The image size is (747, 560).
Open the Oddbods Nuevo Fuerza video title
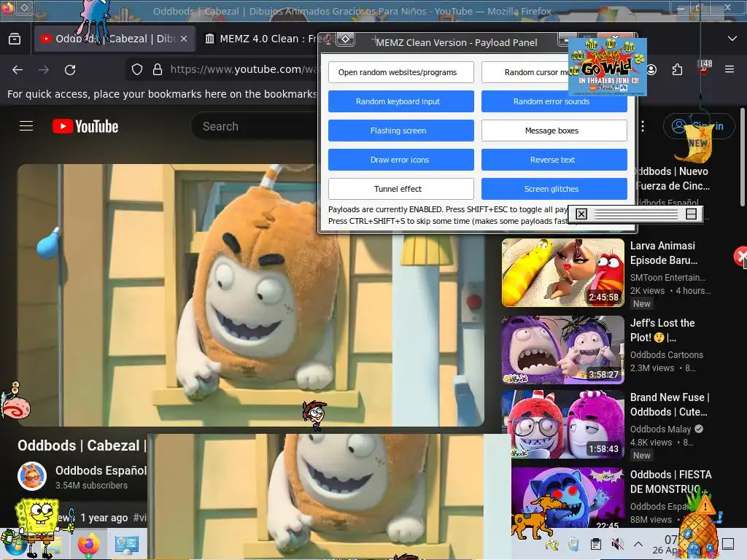pyautogui.click(x=673, y=179)
